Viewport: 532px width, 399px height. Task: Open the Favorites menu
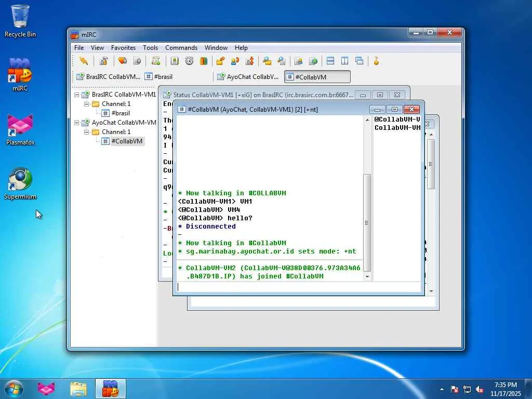click(123, 48)
